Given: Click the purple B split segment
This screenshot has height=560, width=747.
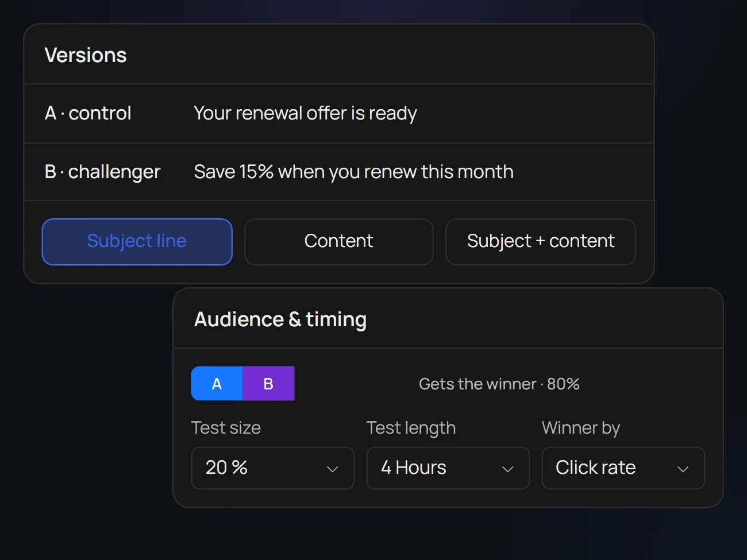Looking at the screenshot, I should click(268, 384).
